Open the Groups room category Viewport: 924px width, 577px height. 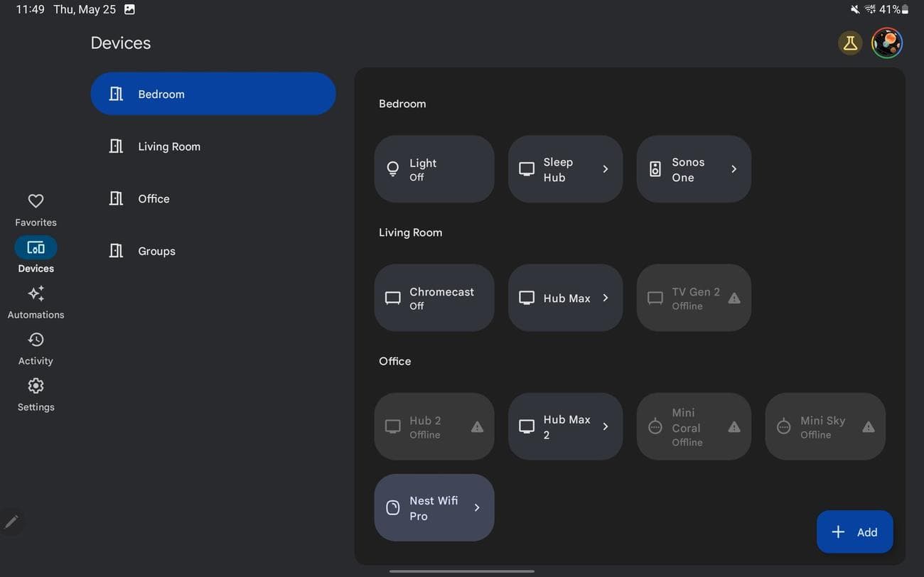click(156, 250)
